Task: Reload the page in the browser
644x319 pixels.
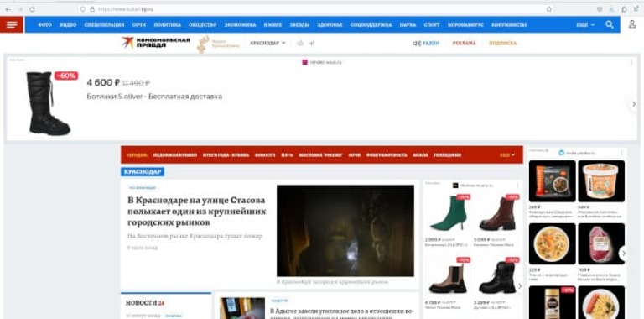Action: (32, 9)
